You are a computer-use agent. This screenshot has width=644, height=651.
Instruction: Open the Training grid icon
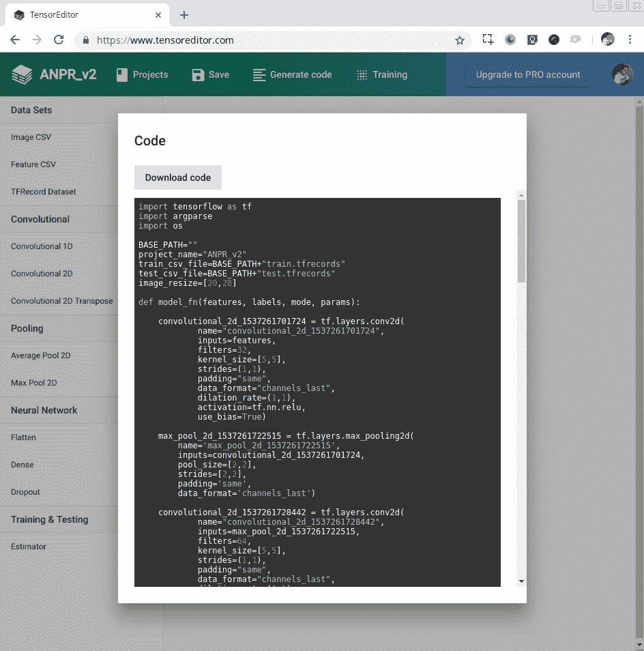pos(362,75)
